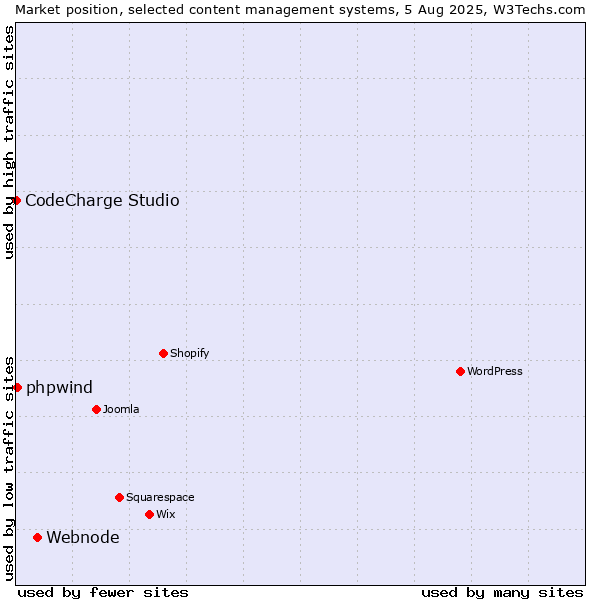This screenshot has height=600, width=600.
Task: Select the 'Webnode' label
Action: pyautogui.click(x=83, y=537)
